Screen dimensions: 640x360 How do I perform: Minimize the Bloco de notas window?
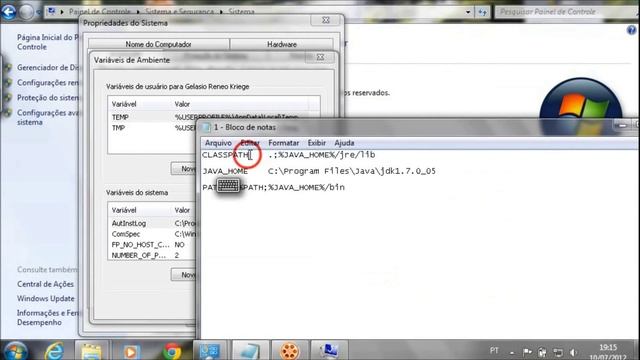622,126
